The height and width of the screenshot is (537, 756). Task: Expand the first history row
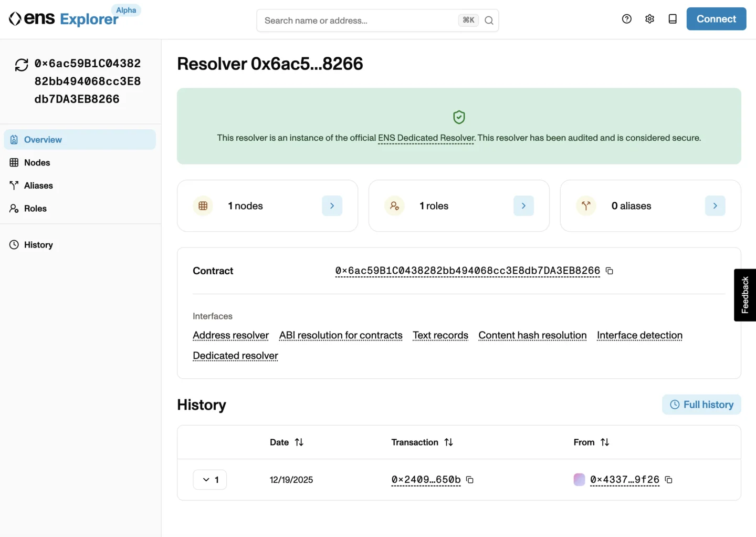point(209,479)
